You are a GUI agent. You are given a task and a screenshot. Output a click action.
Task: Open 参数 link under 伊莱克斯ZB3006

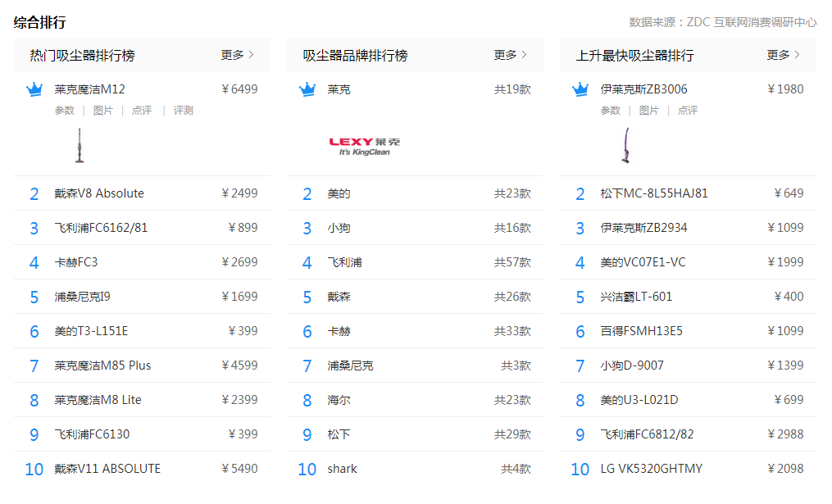tap(610, 111)
